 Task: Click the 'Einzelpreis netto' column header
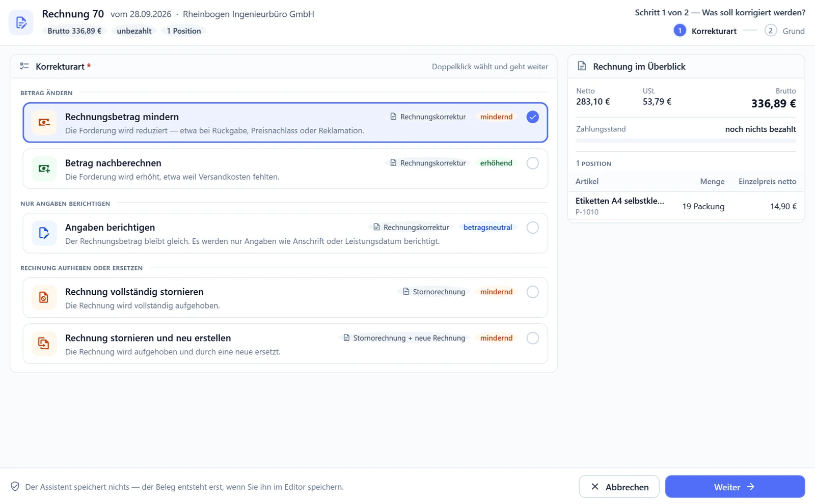pyautogui.click(x=768, y=182)
